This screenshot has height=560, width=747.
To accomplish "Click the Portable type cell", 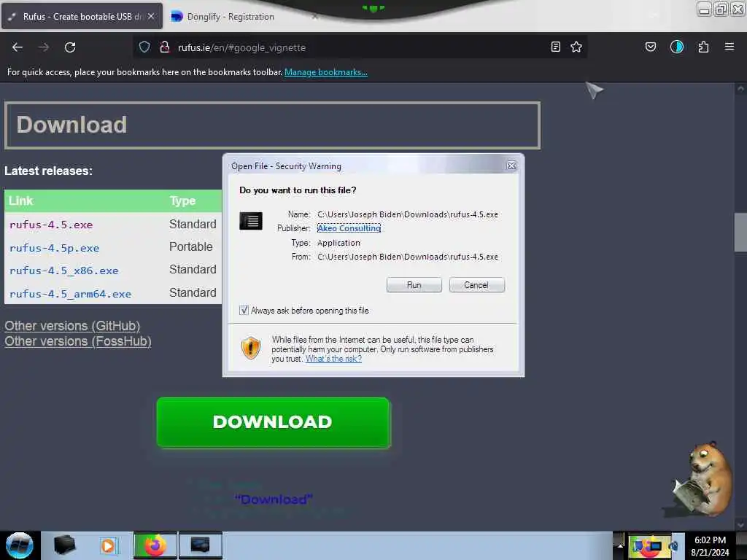I will (x=191, y=246).
